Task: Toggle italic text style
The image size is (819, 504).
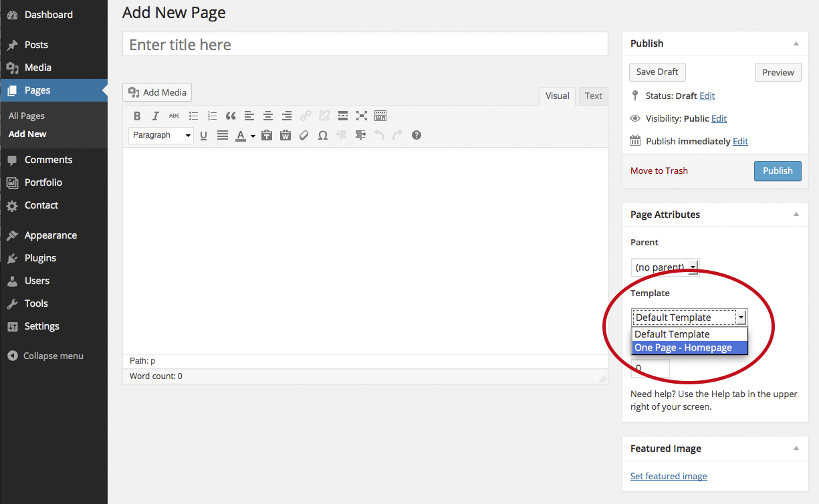Action: (x=156, y=116)
